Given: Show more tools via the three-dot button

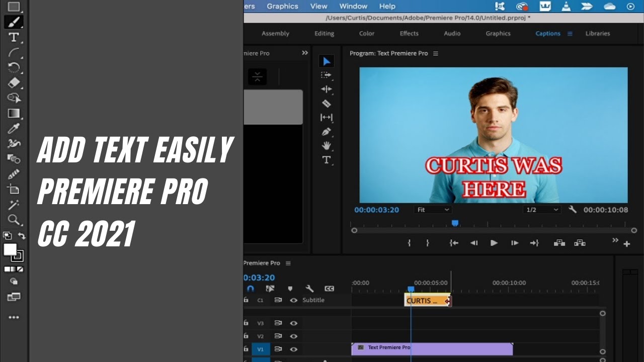Looking at the screenshot, I should (14, 317).
